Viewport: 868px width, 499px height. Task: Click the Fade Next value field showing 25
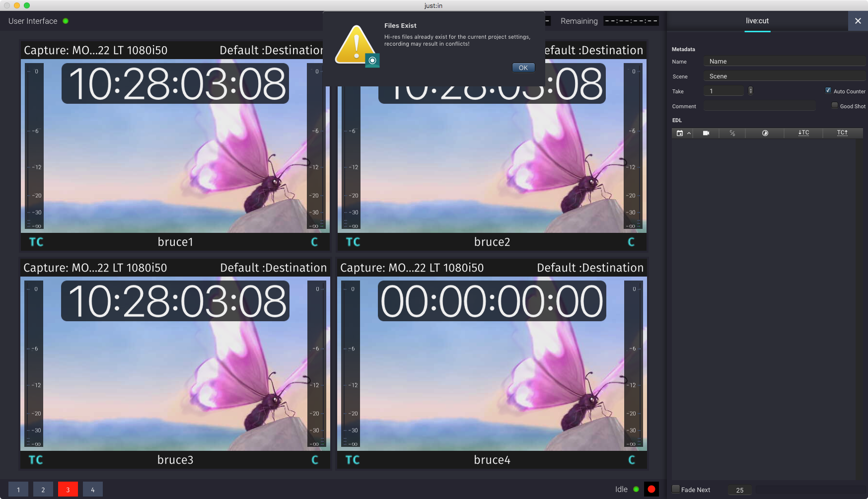tap(740, 490)
